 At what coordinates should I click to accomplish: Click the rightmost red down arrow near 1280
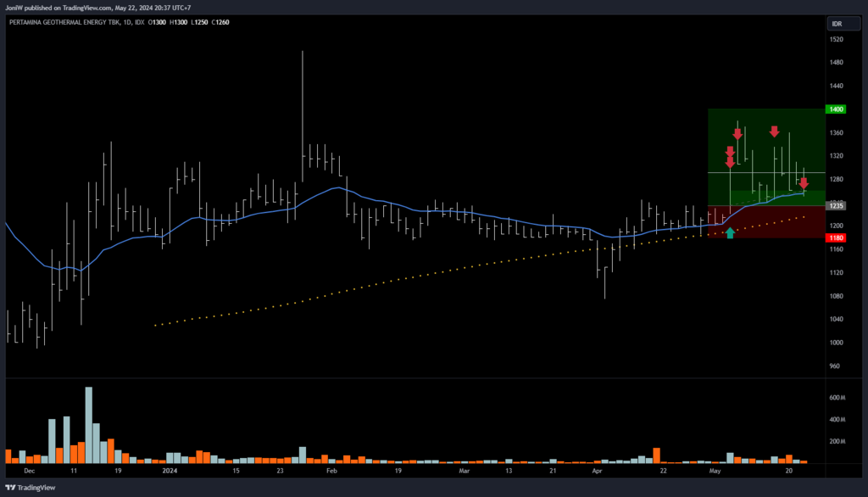pyautogui.click(x=804, y=183)
